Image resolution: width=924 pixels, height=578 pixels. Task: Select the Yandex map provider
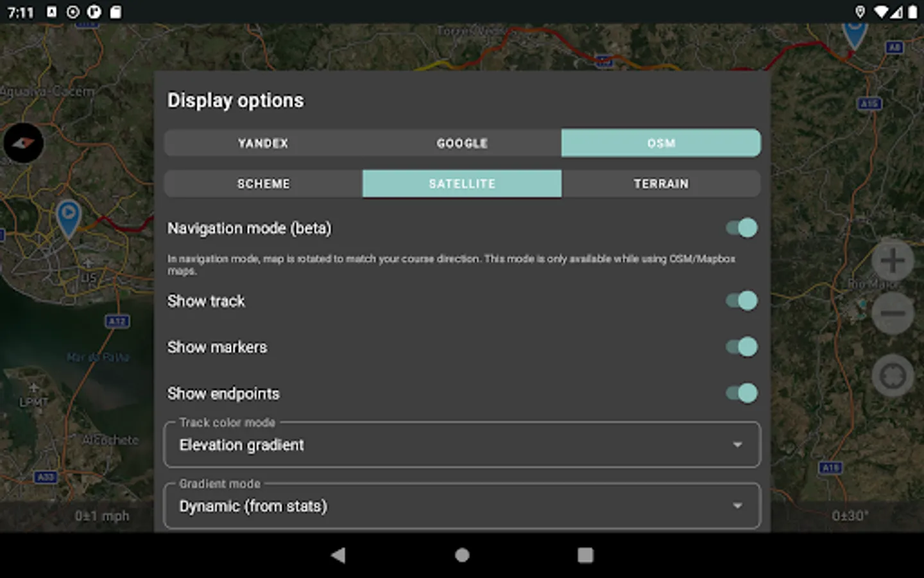point(263,143)
